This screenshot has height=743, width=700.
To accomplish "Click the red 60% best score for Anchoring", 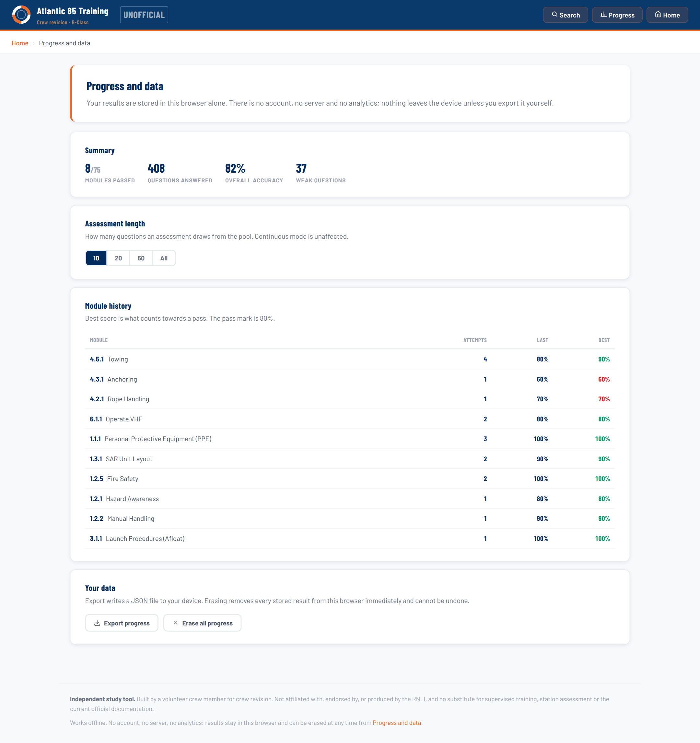I will (x=604, y=379).
